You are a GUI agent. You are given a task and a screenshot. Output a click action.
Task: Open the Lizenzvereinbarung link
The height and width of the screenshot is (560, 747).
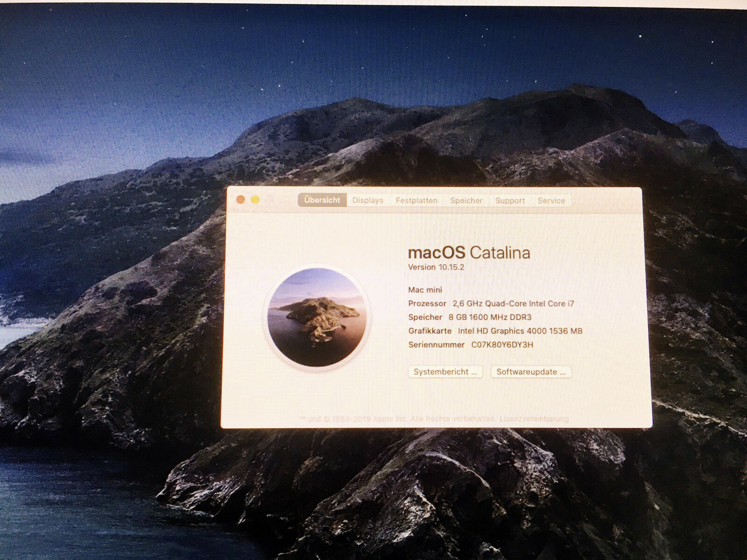click(534, 419)
